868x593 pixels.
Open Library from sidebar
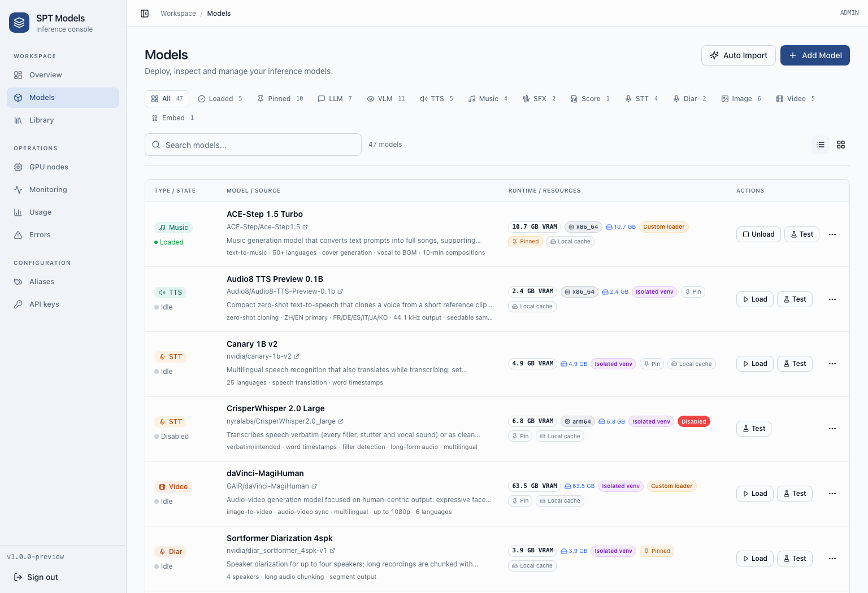[x=63, y=120]
